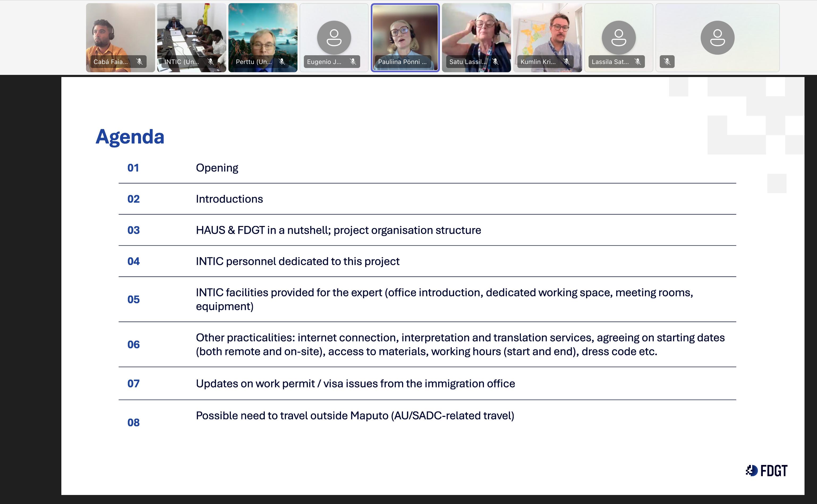Click Lassila Sat's avatar placeholder icon
Viewport: 817px width, 504px height.
[619, 37]
